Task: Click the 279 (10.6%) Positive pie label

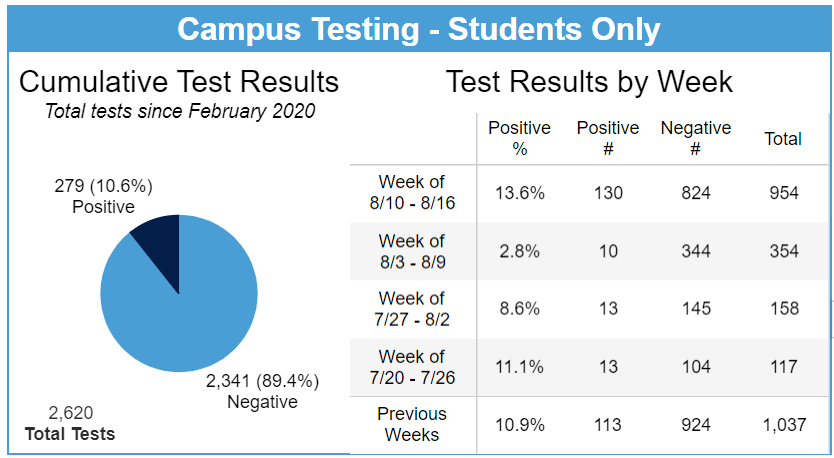Action: pos(103,196)
